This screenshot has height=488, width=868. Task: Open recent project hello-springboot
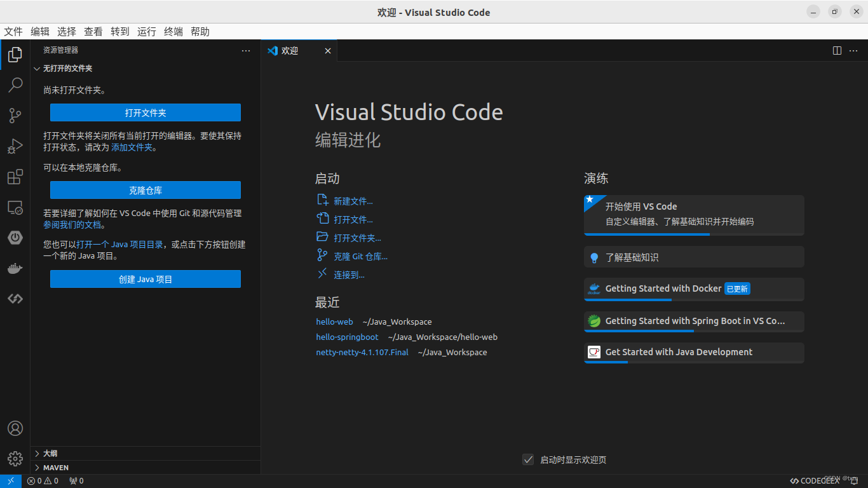(x=347, y=337)
